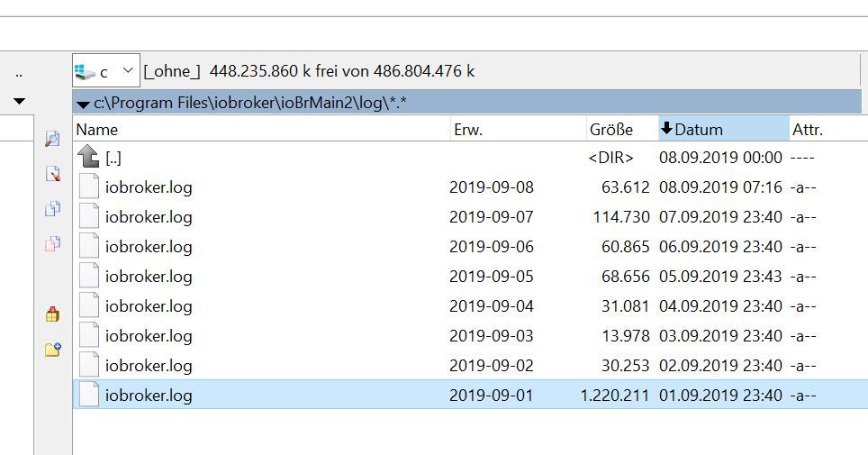Click the New folder icon
This screenshot has height=455, width=868.
pyautogui.click(x=52, y=350)
